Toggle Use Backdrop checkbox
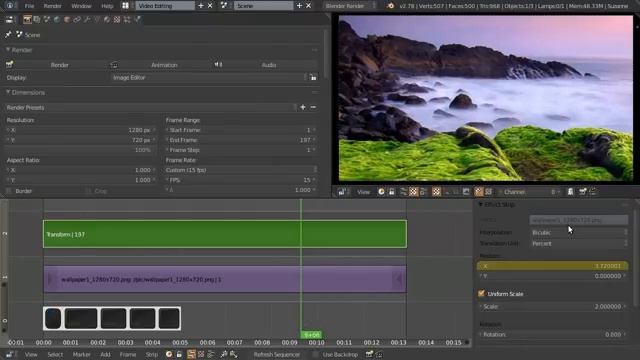Viewport: 640px width, 360px height. 315,354
